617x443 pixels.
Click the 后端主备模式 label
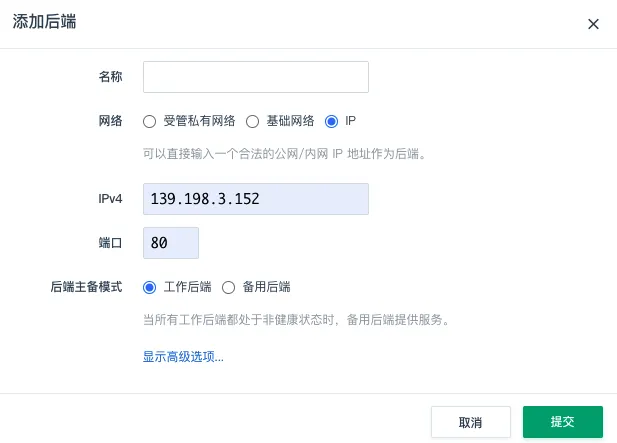[86, 287]
